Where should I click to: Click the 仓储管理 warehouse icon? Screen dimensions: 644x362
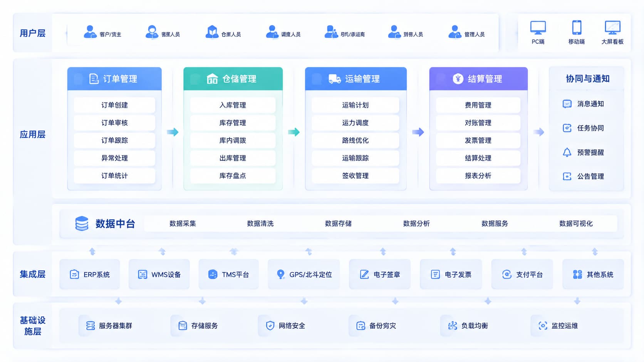[212, 79]
